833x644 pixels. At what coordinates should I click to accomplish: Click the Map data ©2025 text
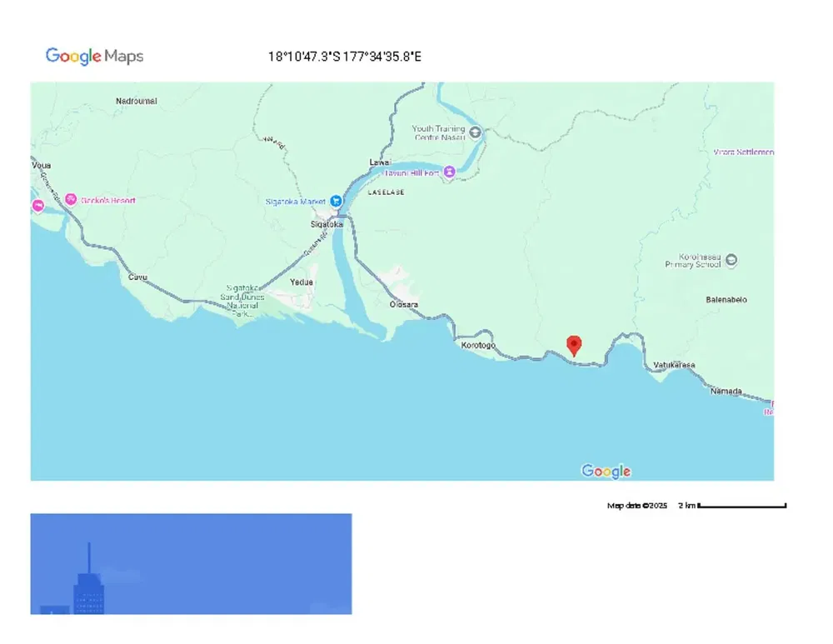coord(637,506)
